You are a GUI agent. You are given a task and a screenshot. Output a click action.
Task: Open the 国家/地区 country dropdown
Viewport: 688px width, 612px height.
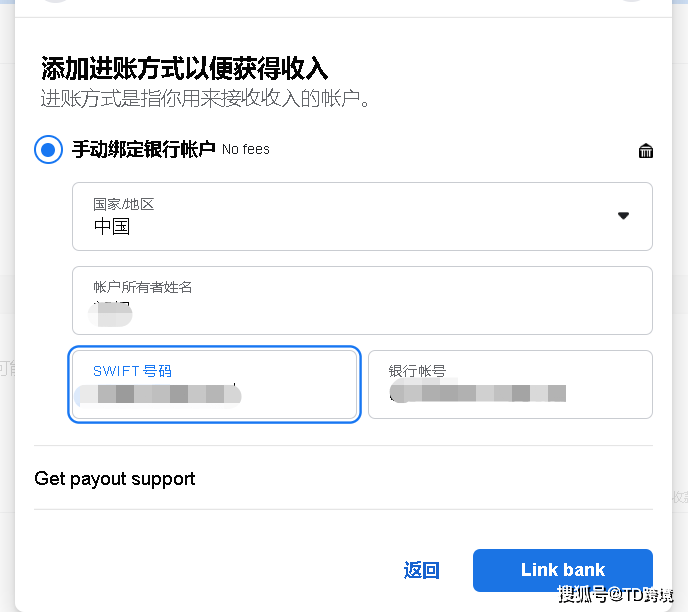(362, 217)
